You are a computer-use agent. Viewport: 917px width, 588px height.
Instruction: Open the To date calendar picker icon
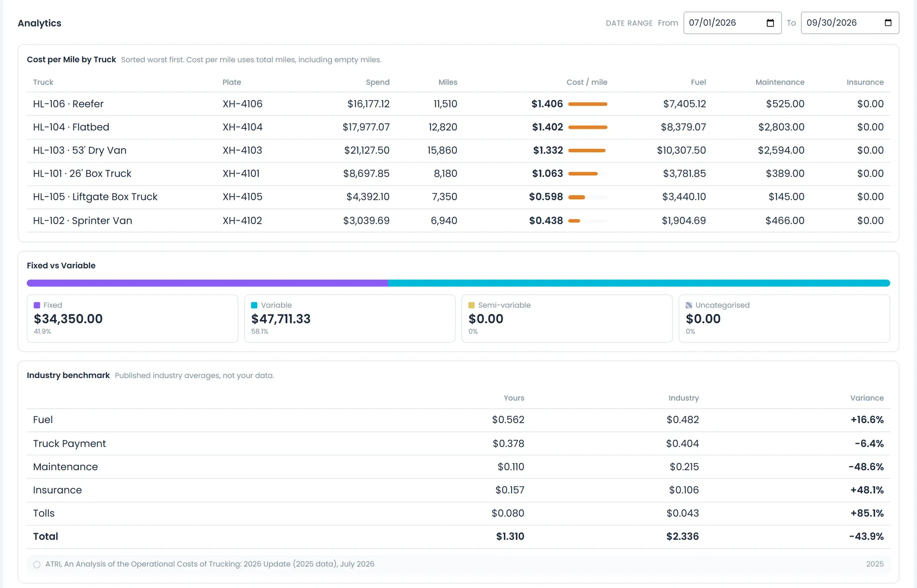tap(888, 23)
